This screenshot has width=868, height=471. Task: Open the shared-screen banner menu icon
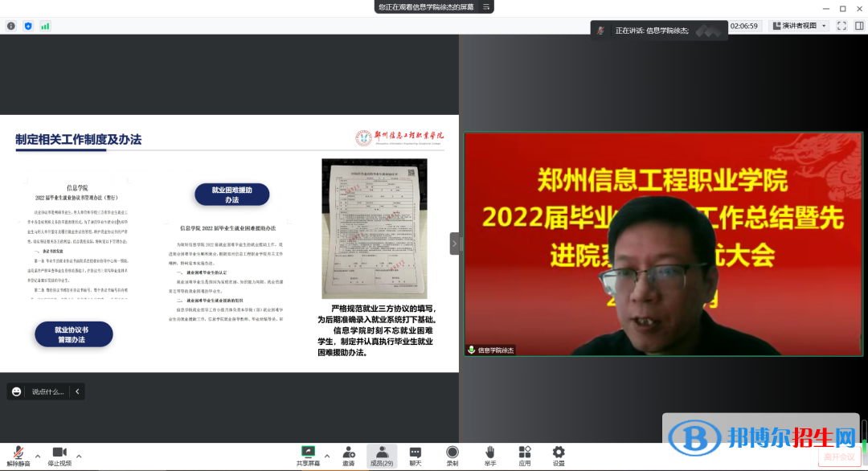tap(486, 6)
